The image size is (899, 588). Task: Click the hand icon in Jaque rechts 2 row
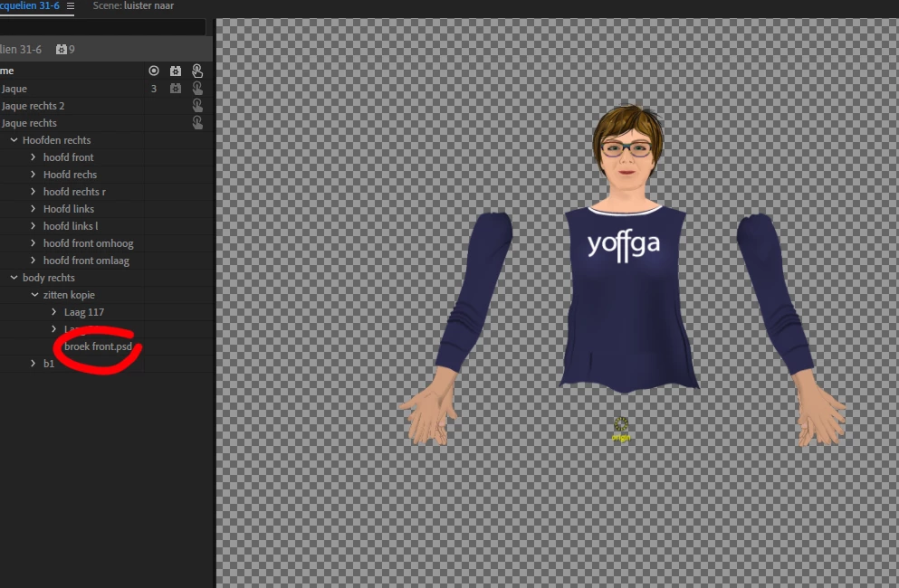tap(197, 106)
